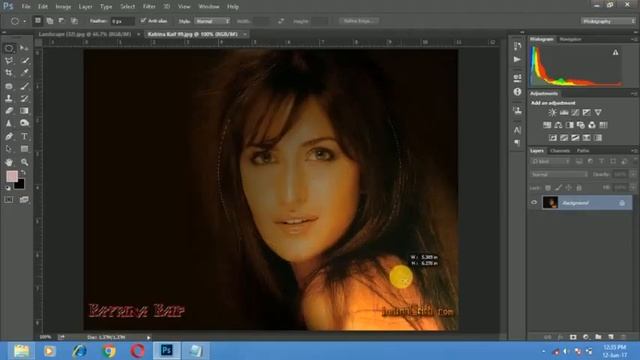The height and width of the screenshot is (360, 640).
Task: Select the Elliptical Marquee tool in the toolbox
Action: click(x=9, y=48)
